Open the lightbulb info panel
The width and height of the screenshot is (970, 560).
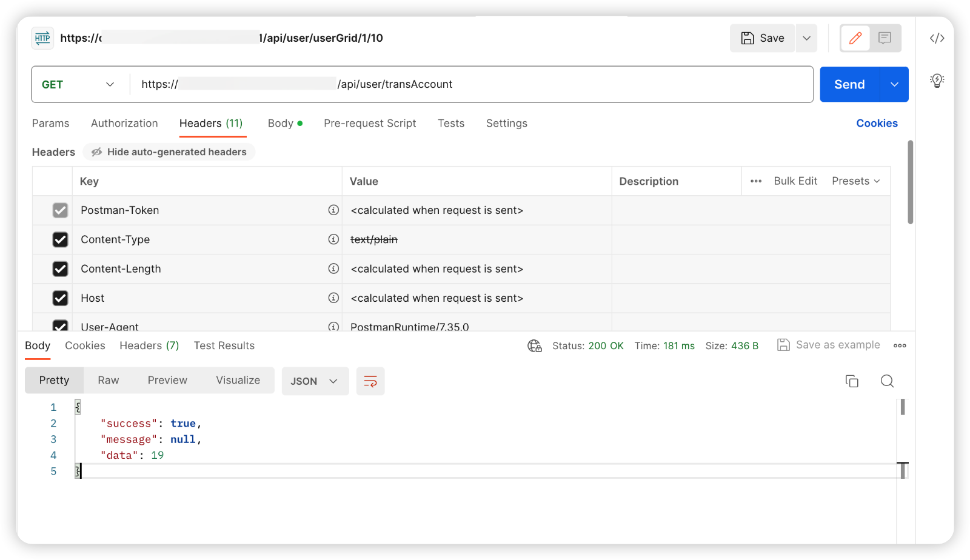tap(937, 81)
